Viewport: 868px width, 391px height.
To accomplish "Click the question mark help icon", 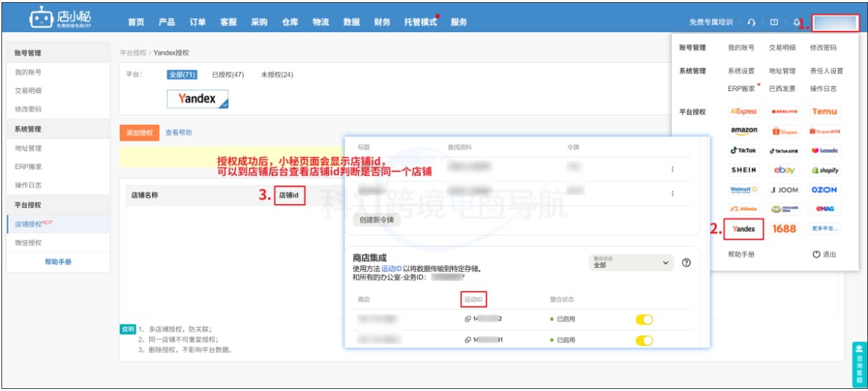I will pos(686,263).
